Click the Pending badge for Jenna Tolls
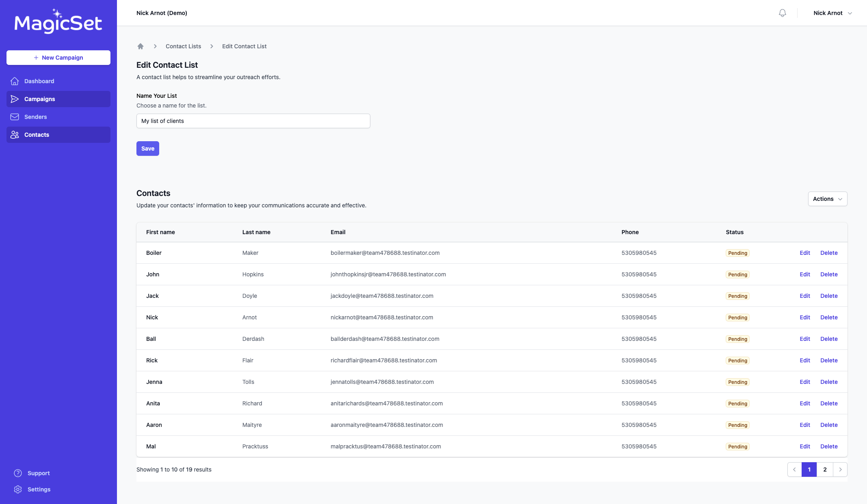867x504 pixels. 737,382
